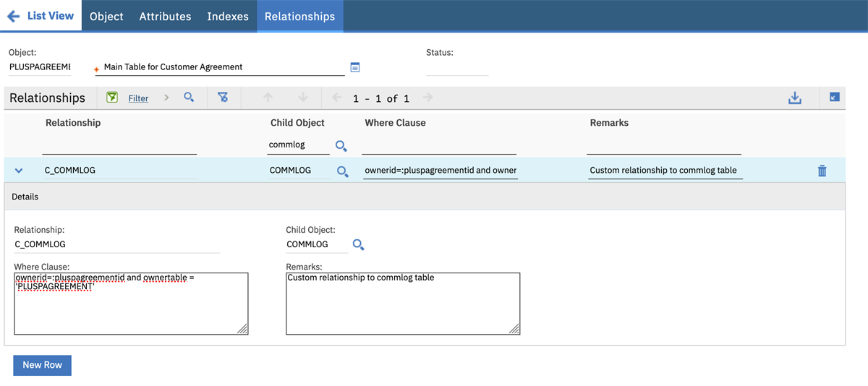
Task: Click the search magnifier in Relationships toolbar
Action: 189,98
